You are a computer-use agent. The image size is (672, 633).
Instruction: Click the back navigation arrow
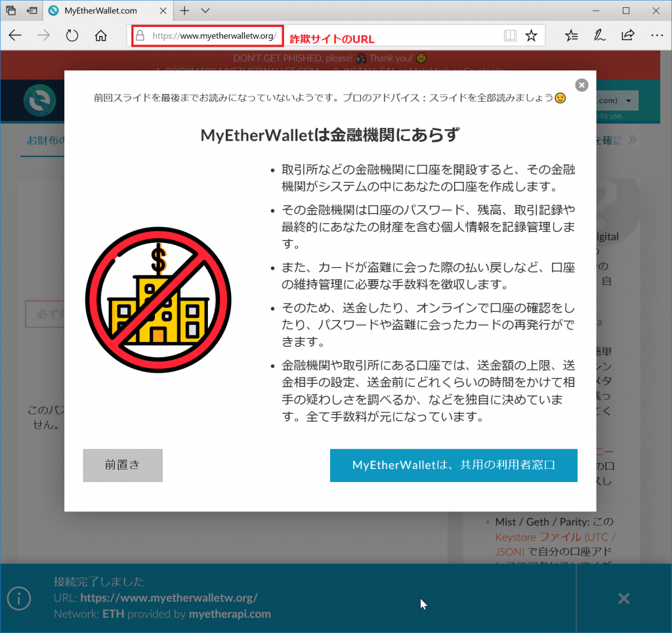coord(15,35)
